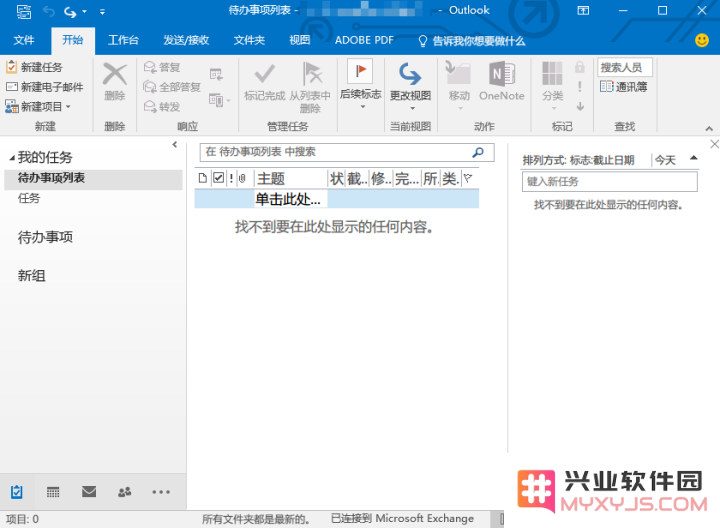Open the 视图 tab
The height and width of the screenshot is (528, 720).
point(299,40)
